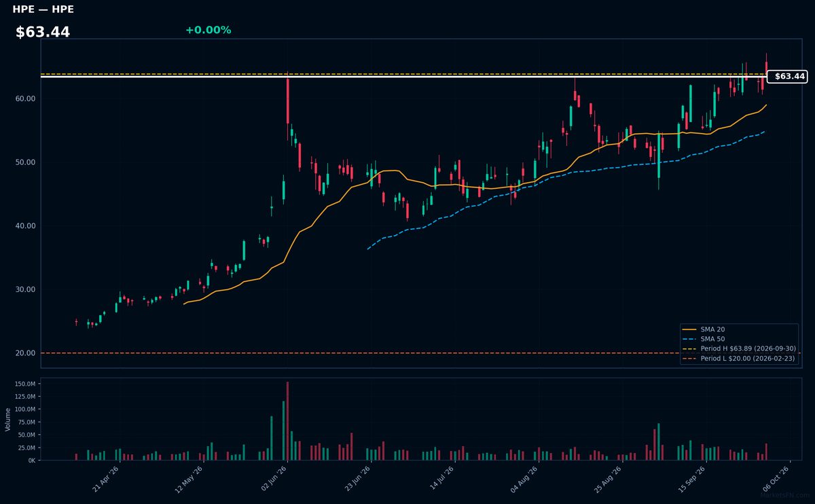Click the rotated Volume axis title
Image resolution: width=815 pixels, height=504 pixels.
click(8, 419)
